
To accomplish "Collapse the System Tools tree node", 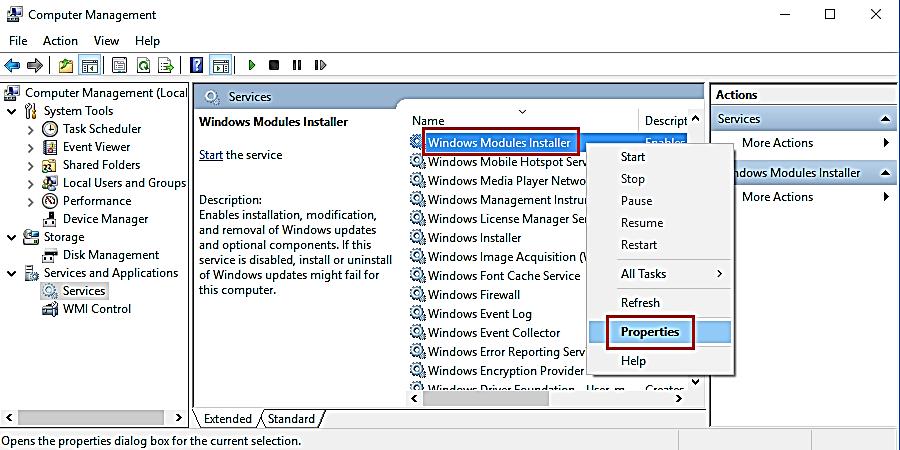I will click(11, 111).
